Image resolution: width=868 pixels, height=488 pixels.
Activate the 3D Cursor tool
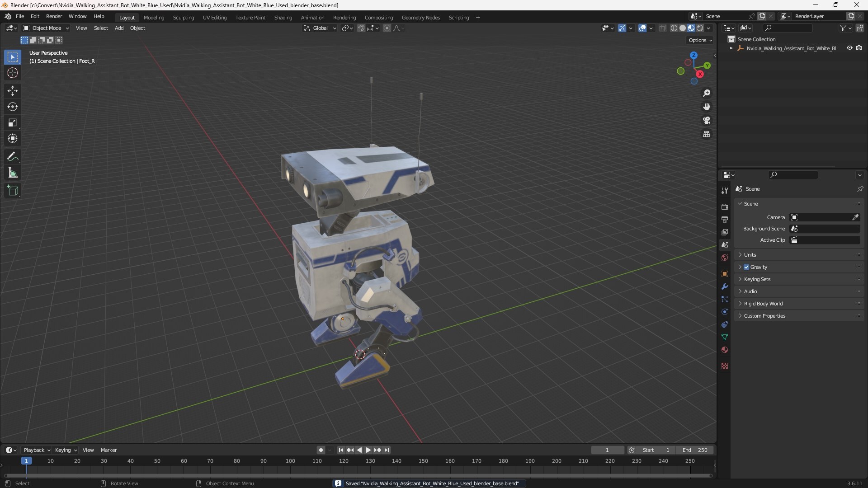click(x=13, y=73)
